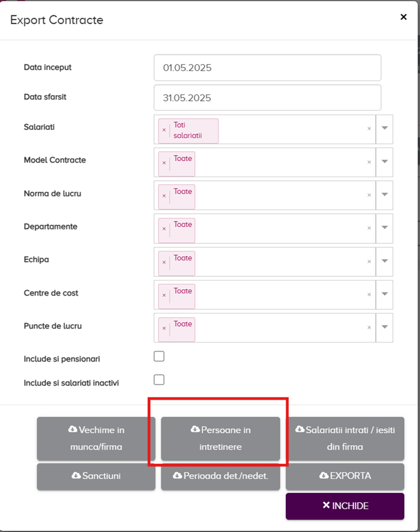This screenshot has height=532, width=420.
Task: Edit the 'Data inceput' date field
Action: point(267,68)
